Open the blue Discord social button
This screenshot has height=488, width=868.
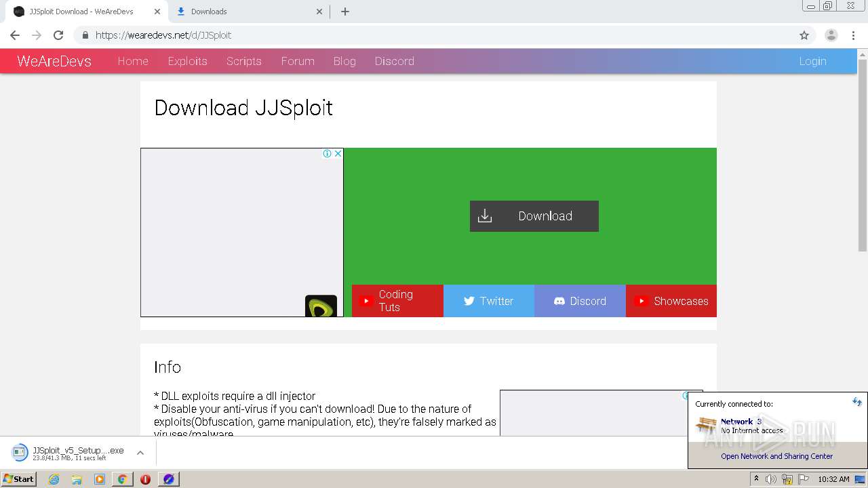point(580,301)
